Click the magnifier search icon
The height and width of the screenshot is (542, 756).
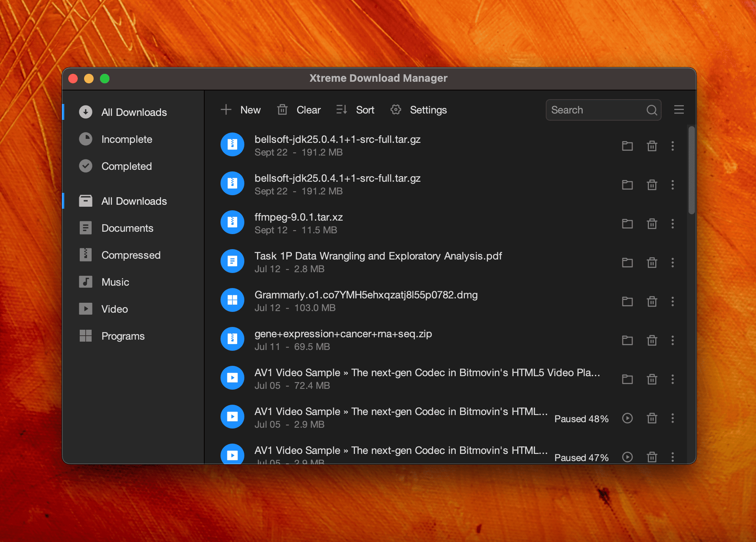tap(652, 110)
